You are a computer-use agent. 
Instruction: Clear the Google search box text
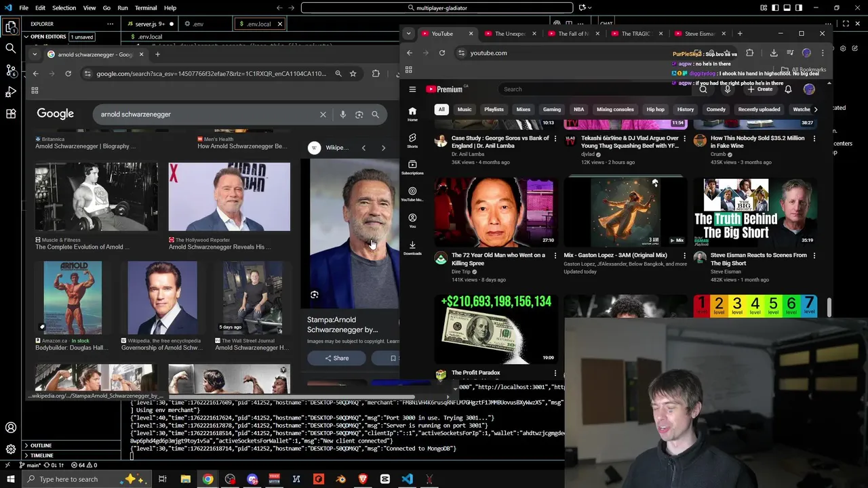323,115
